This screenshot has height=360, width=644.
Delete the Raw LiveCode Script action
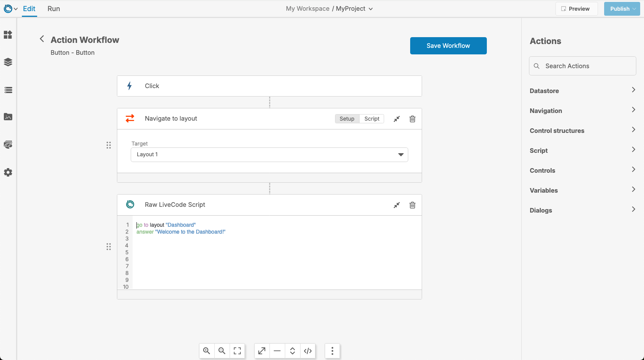point(412,205)
